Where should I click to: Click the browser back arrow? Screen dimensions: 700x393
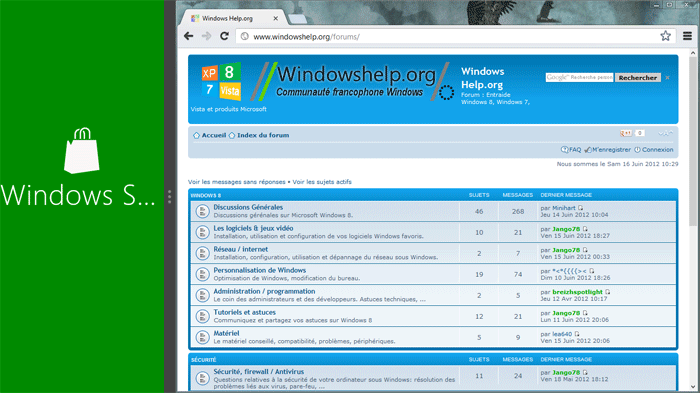[189, 36]
